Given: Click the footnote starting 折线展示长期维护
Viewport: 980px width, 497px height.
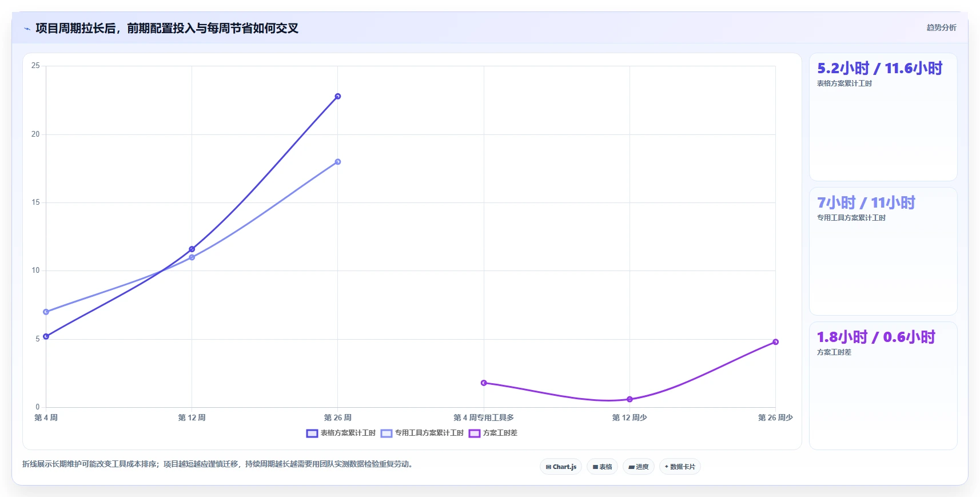Looking at the screenshot, I should (217, 464).
